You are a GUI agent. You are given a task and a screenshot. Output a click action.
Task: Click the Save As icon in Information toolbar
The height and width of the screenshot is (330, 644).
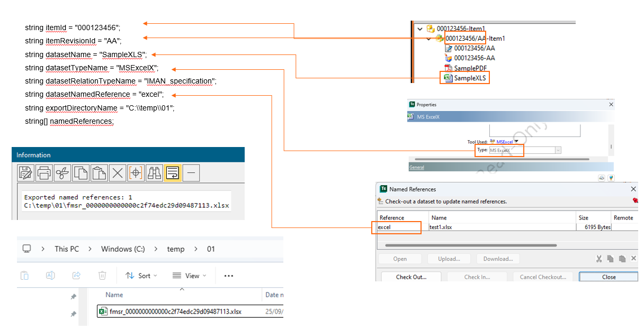[25, 173]
